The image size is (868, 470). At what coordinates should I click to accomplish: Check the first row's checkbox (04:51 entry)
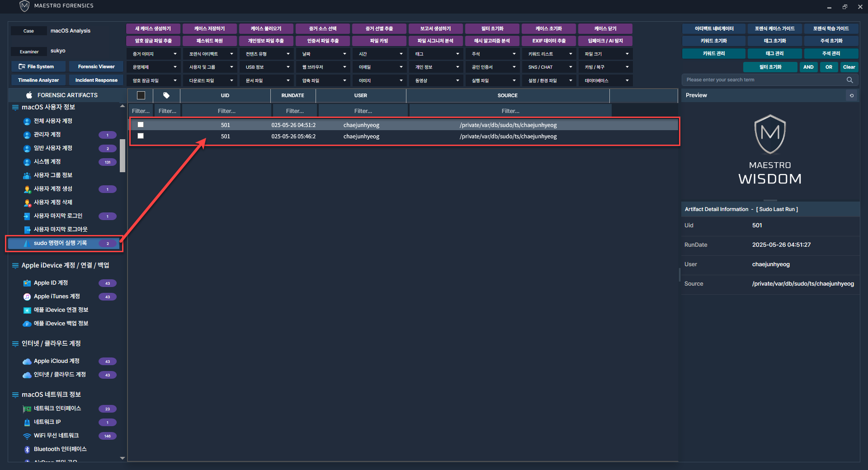pos(141,125)
